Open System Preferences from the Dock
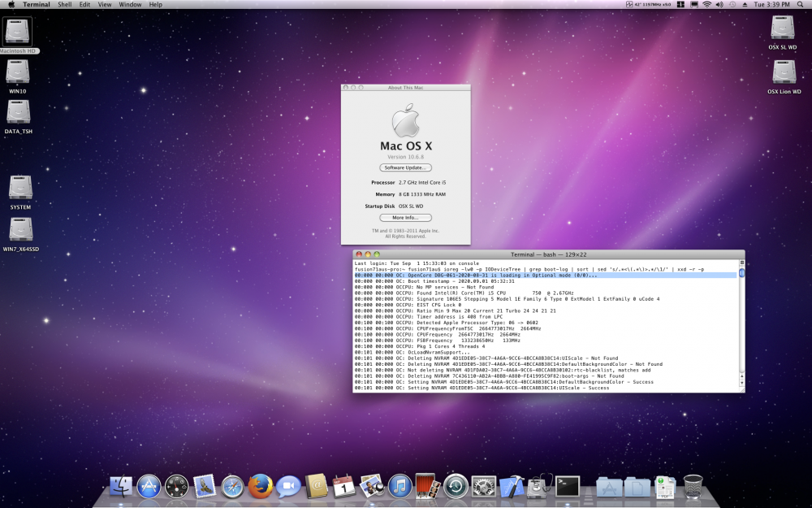 (484, 487)
